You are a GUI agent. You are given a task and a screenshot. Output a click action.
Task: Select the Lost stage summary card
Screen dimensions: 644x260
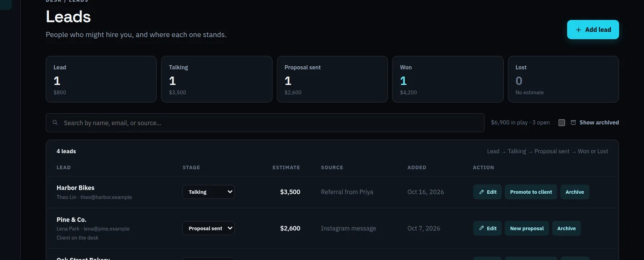[x=563, y=79]
